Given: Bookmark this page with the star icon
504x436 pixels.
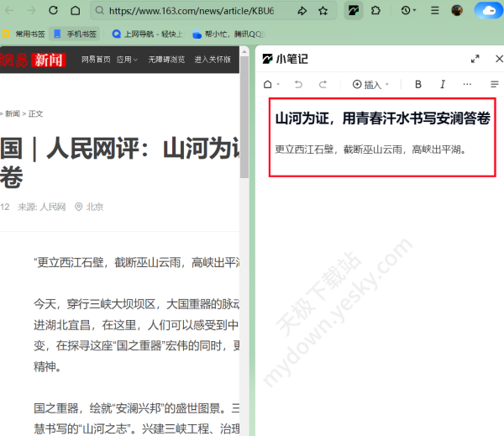Looking at the screenshot, I should pyautogui.click(x=324, y=11).
